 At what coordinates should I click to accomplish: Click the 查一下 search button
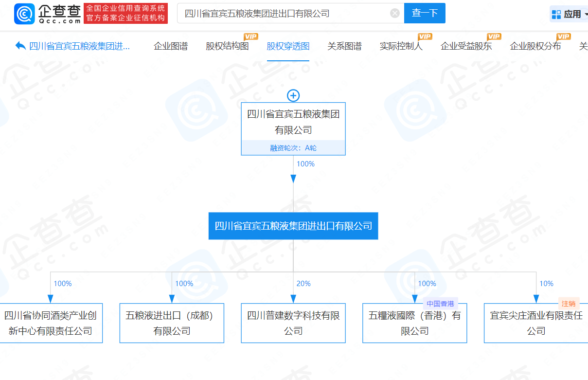click(x=424, y=13)
